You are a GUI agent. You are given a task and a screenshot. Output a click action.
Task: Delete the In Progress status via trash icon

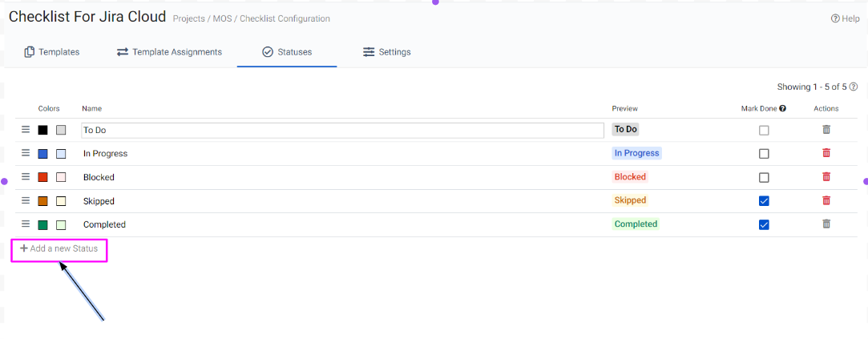point(826,153)
